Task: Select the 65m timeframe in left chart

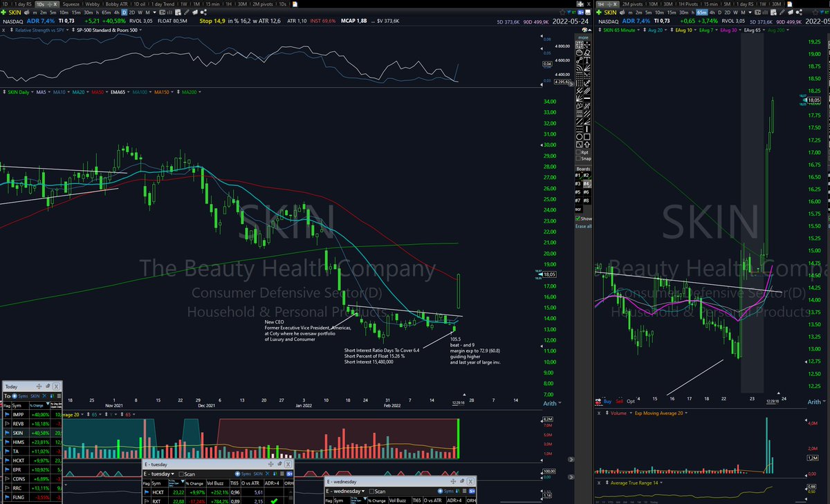Action: (x=106, y=12)
